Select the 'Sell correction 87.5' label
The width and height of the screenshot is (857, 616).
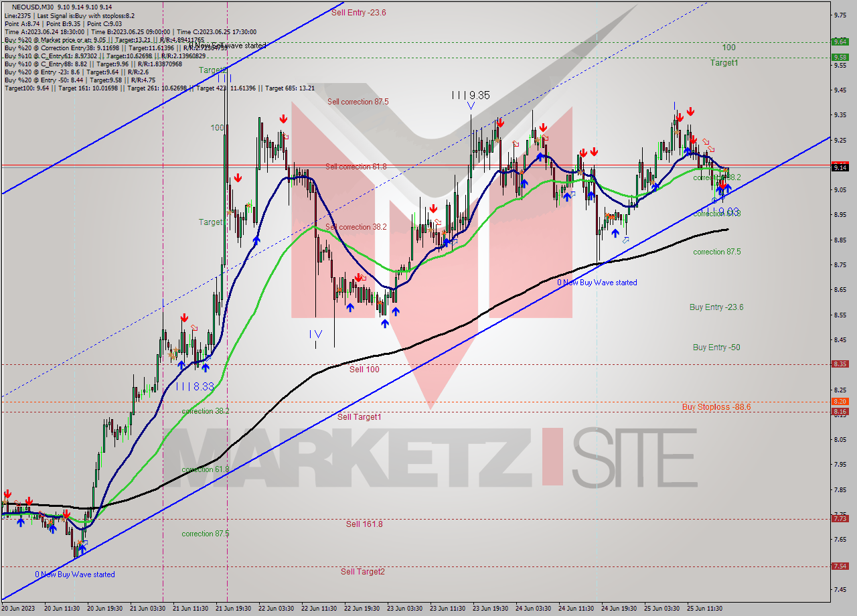pyautogui.click(x=358, y=102)
